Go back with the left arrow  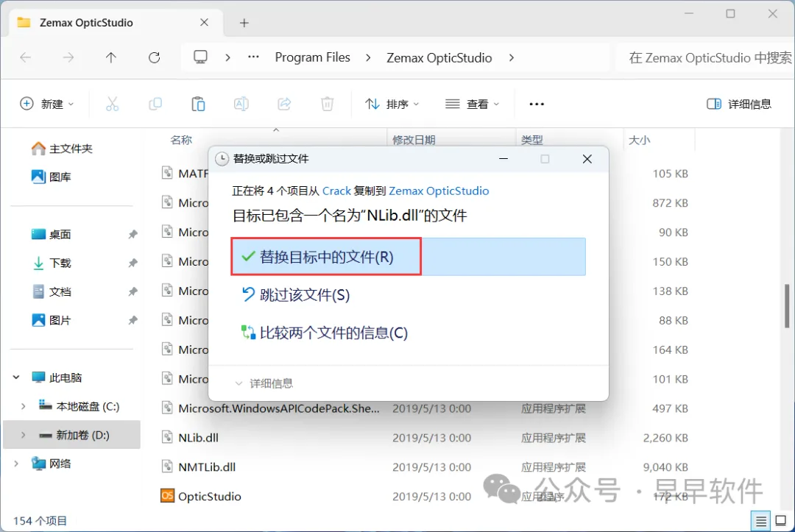25,57
